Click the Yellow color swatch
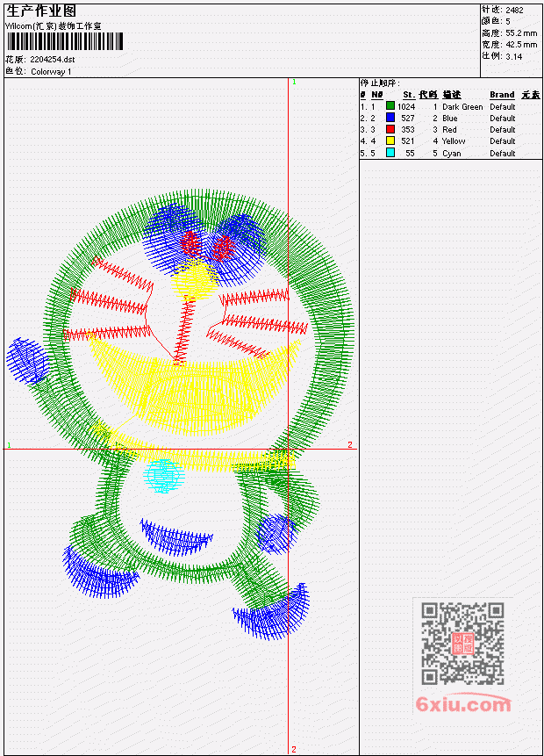Image resolution: width=544 pixels, height=756 pixels. coord(390,140)
